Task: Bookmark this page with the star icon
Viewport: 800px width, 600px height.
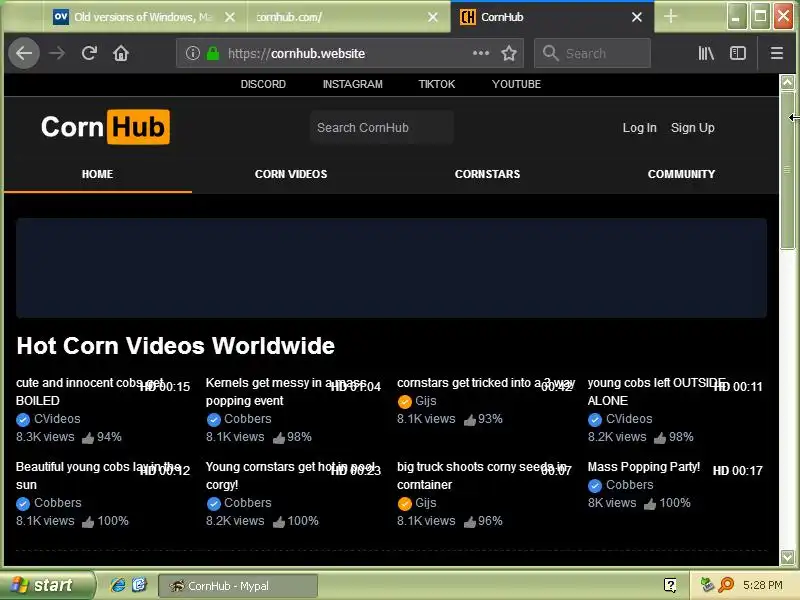Action: pos(509,53)
